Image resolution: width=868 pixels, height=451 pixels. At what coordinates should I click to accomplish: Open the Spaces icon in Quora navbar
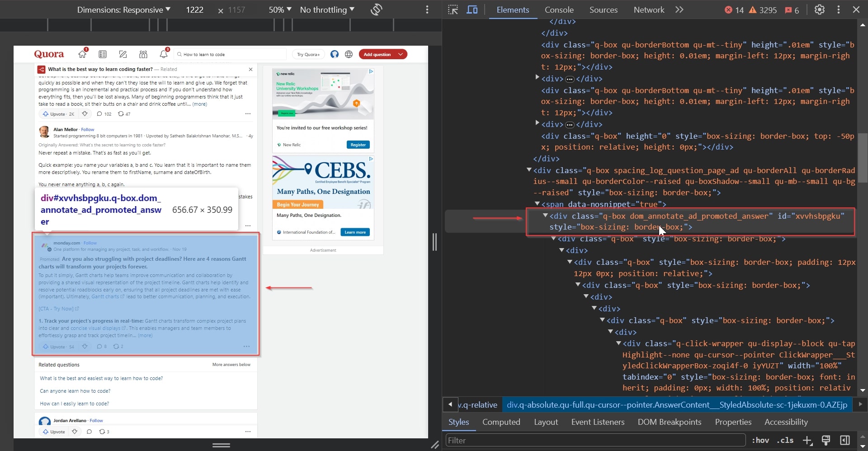143,54
